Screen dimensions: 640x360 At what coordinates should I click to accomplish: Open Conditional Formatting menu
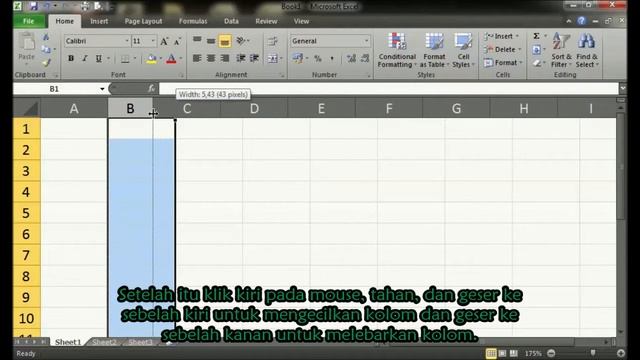coord(397,50)
